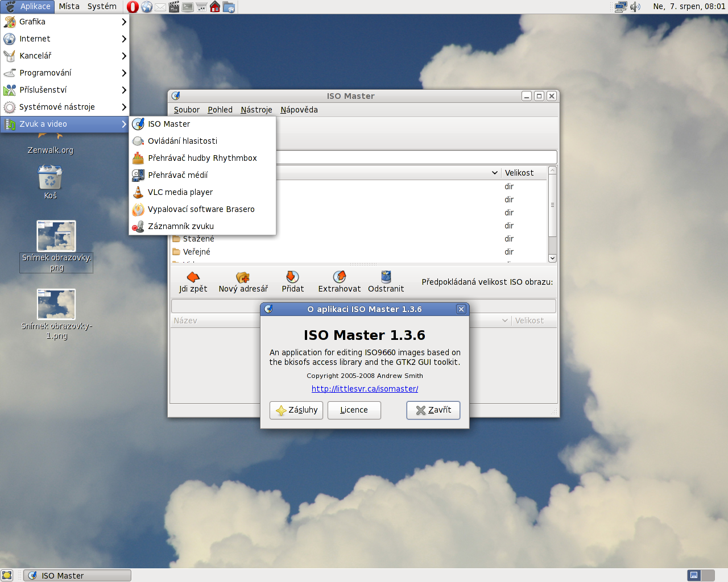Click sort arrow beside upper Velikost header

(x=495, y=173)
